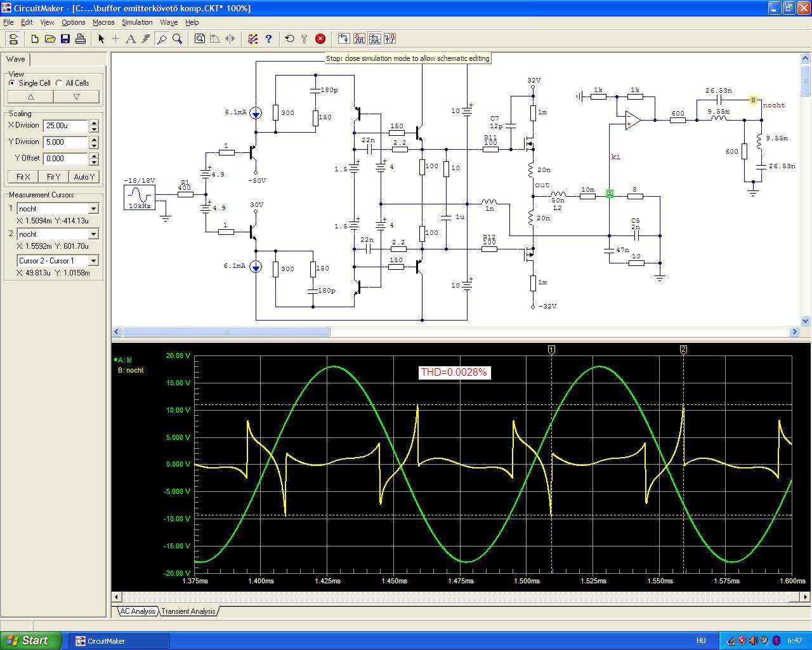Open Cursor 2 'nocht' signal dropdown
Viewport: 812px width, 650px height.
93,234
